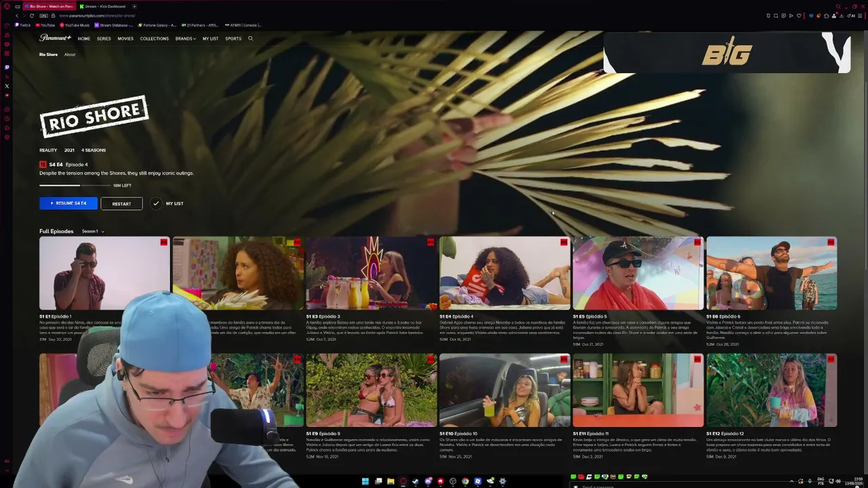Click the 'S1 E10 Episódio 10' title
This screenshot has height=488, width=868.
[458, 434]
